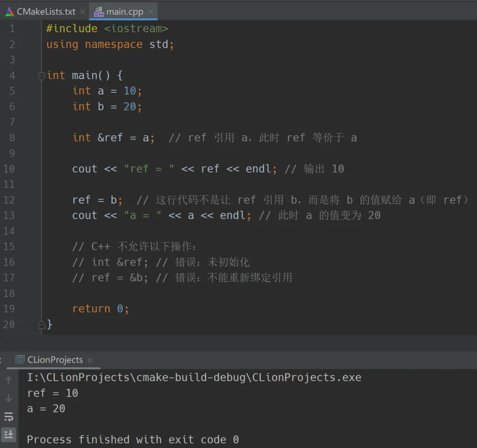The image size is (477, 448).
Task: Toggle soft-wrap in run console
Action: pyautogui.click(x=8, y=416)
